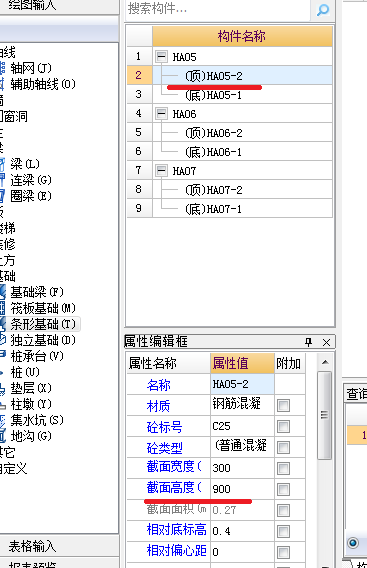The width and height of the screenshot is (367, 568).
Task: Click the 属性名称 column header
Action: tap(168, 363)
